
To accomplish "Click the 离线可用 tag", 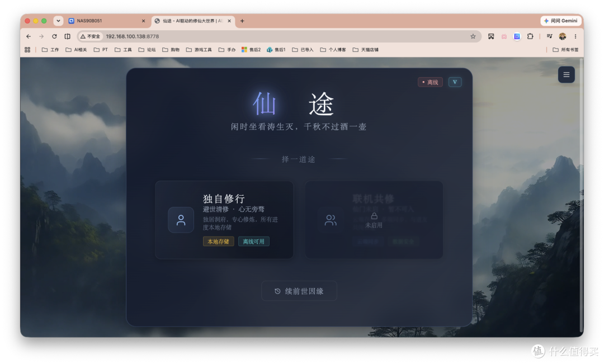I will point(254,242).
